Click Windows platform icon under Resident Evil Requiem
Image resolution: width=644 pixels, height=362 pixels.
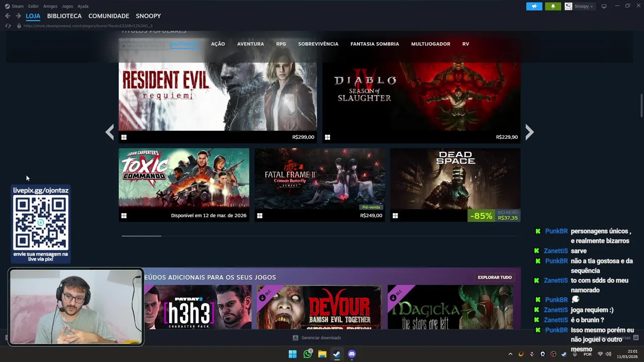pos(124,137)
